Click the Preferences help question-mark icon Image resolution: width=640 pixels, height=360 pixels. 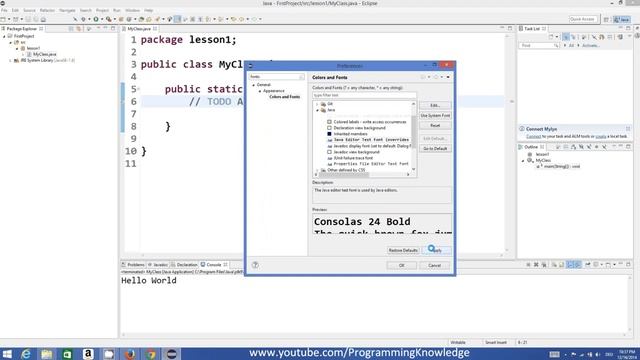[x=255, y=265]
